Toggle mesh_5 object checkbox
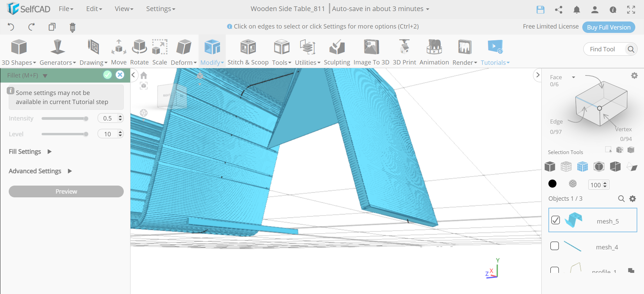The height and width of the screenshot is (294, 644). [555, 220]
